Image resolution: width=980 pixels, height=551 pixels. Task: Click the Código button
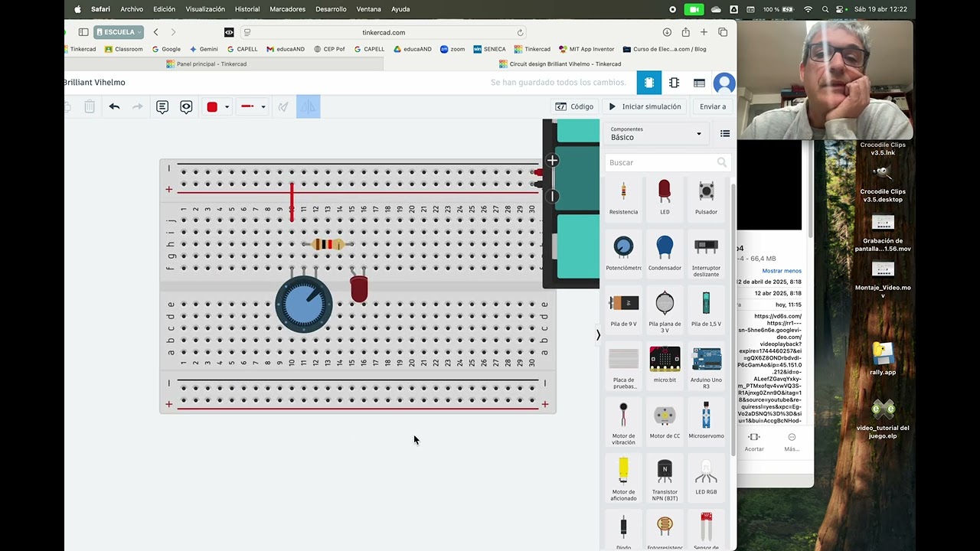click(574, 106)
